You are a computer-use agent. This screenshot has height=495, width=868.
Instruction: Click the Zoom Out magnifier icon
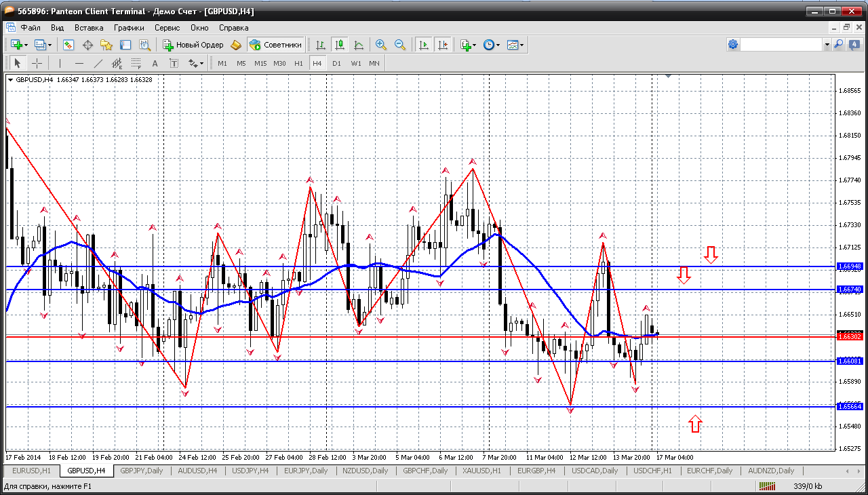coord(400,45)
